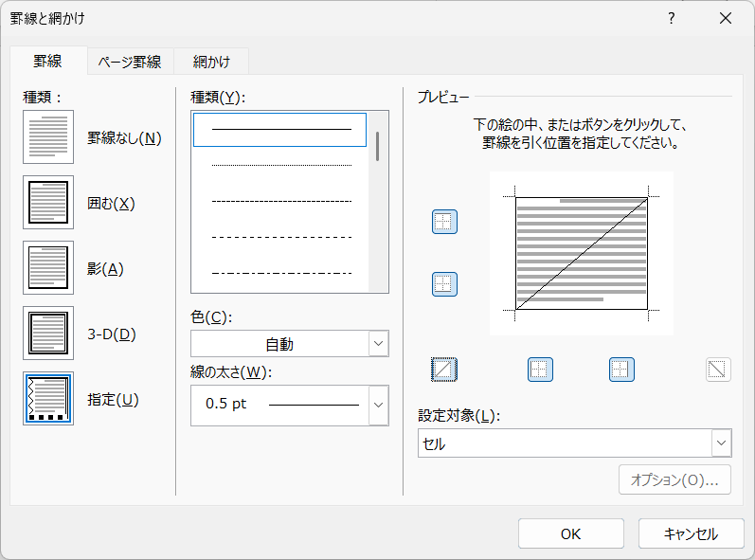
Task: Open the 設定対象 apply-to dropdown
Action: coord(721,443)
